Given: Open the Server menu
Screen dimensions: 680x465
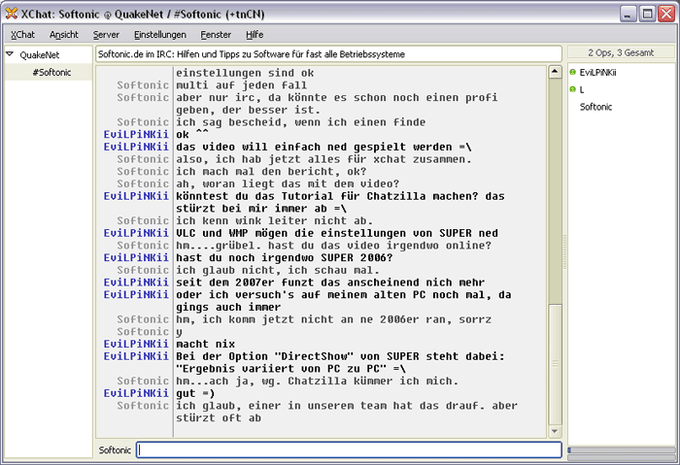Looking at the screenshot, I should coord(106,35).
